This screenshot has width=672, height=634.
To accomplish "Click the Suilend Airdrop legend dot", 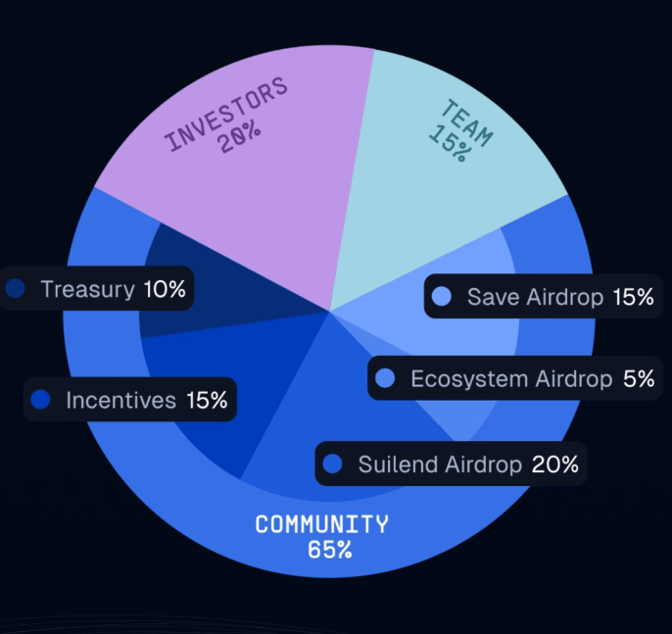I will (x=333, y=463).
